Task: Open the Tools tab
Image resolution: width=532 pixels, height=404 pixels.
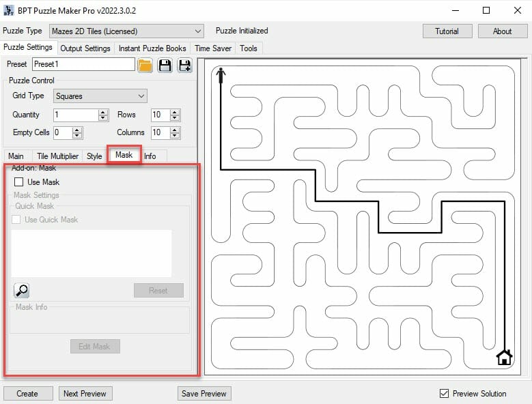Action: coord(249,48)
